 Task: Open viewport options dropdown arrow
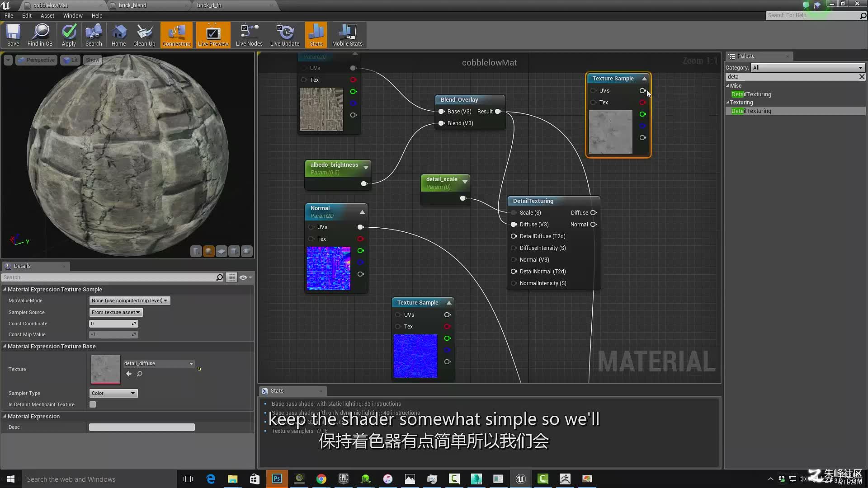[x=8, y=60]
